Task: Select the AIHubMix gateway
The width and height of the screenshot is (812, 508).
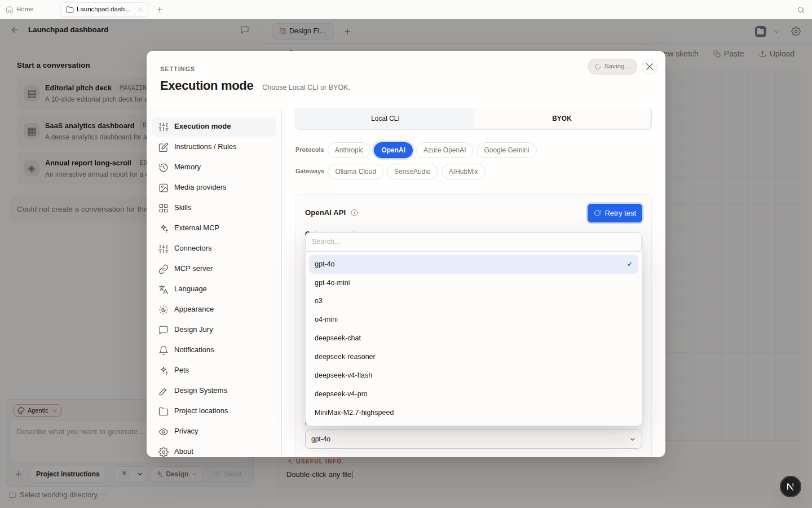Action: click(x=464, y=172)
